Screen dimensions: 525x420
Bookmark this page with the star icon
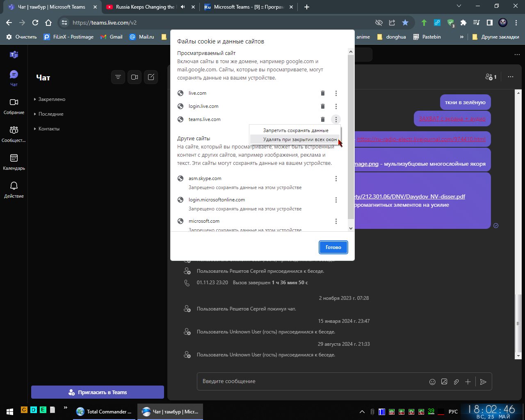pos(405,23)
